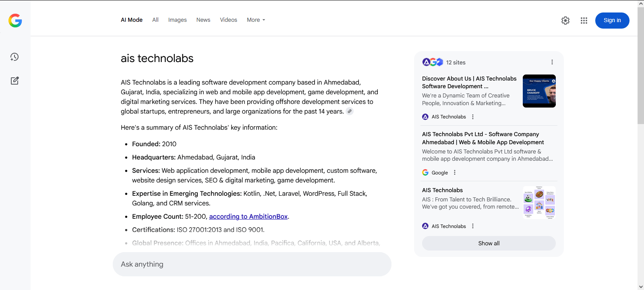The height and width of the screenshot is (290, 644).
Task: Click the 'Expertise in Emerging Technologies:' label
Action: (187, 193)
